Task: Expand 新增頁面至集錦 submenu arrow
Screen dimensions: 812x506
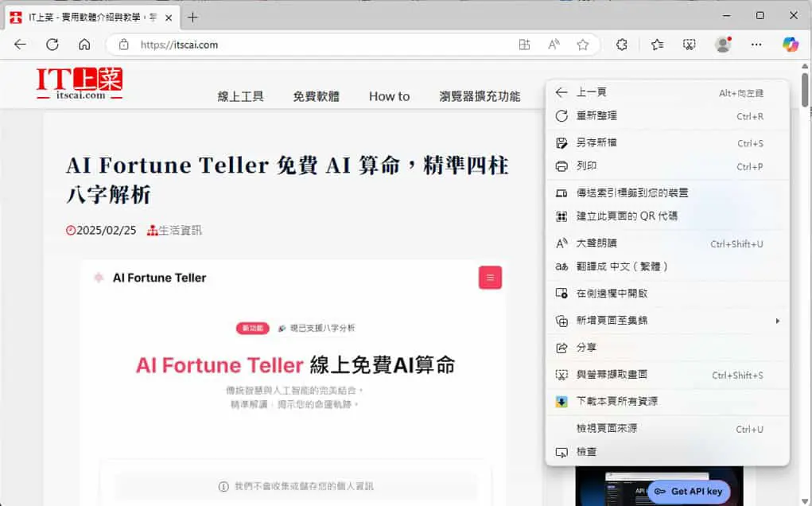Action: pos(777,321)
